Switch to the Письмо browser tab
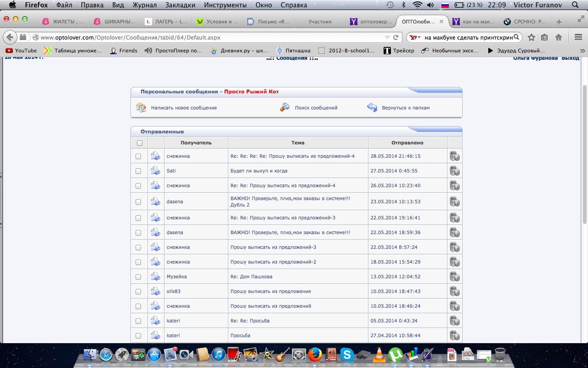This screenshot has width=588, height=368. [x=269, y=22]
